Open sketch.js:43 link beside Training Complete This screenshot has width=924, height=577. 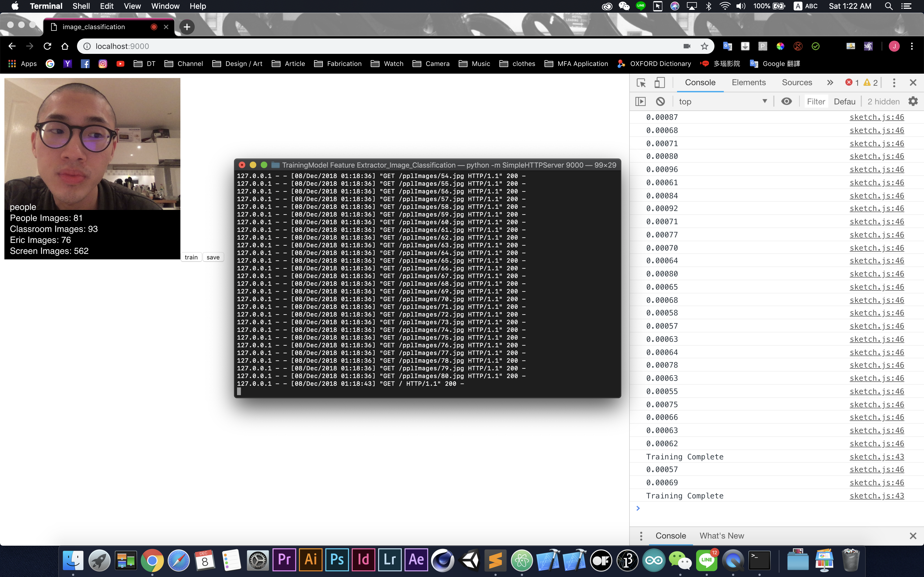877,496
